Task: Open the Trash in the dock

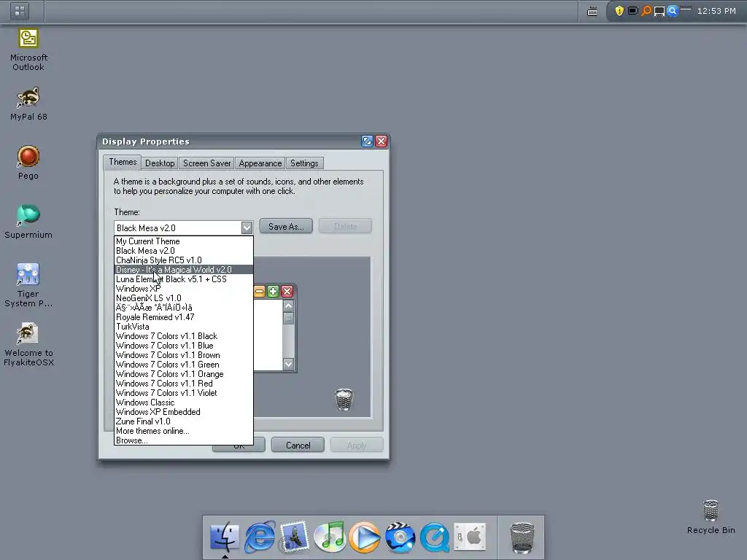Action: coord(522,537)
